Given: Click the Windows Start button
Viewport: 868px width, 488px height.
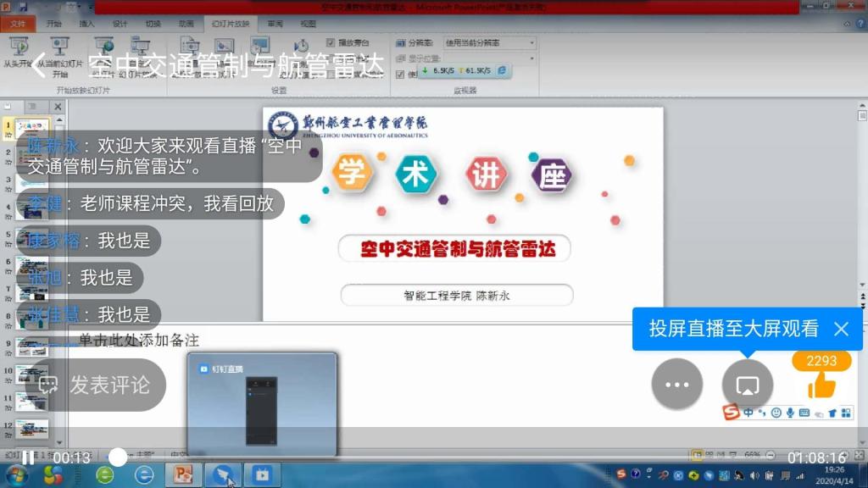Looking at the screenshot, I should pyautogui.click(x=16, y=474).
